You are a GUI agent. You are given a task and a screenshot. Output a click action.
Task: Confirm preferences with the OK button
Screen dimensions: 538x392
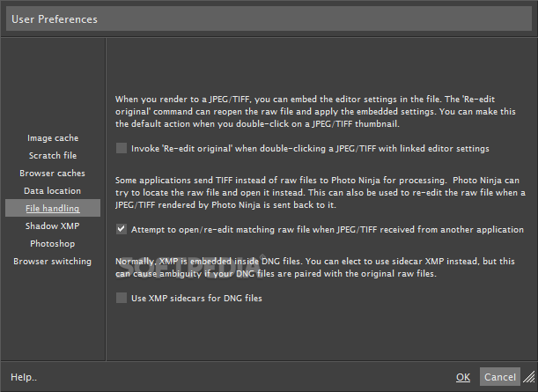(x=463, y=377)
